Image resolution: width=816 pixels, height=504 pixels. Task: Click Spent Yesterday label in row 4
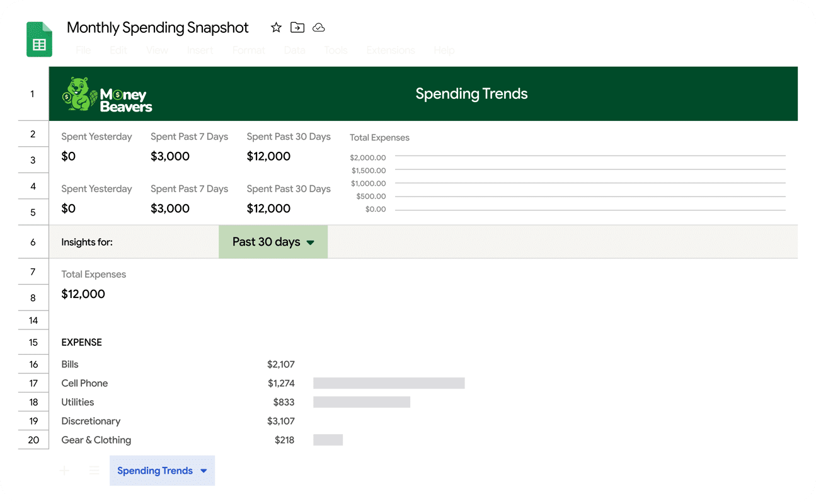(x=96, y=189)
